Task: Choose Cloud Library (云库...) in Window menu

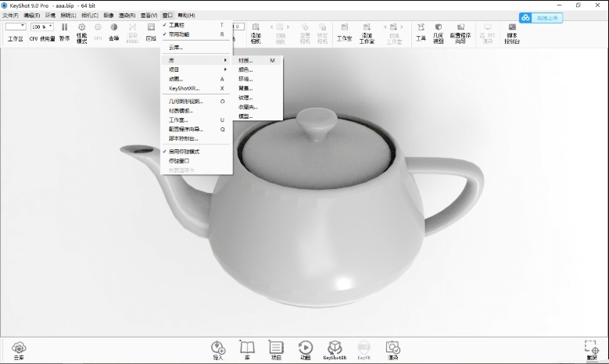Action: [196, 48]
